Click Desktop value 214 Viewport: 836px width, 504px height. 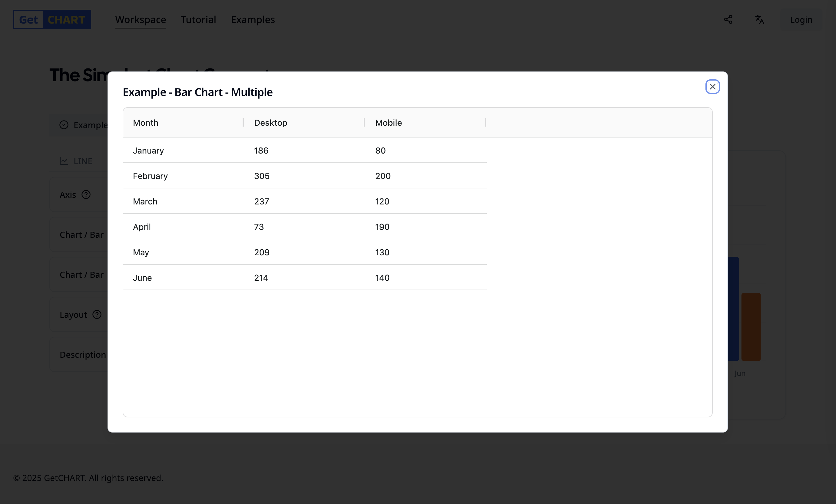click(304, 277)
